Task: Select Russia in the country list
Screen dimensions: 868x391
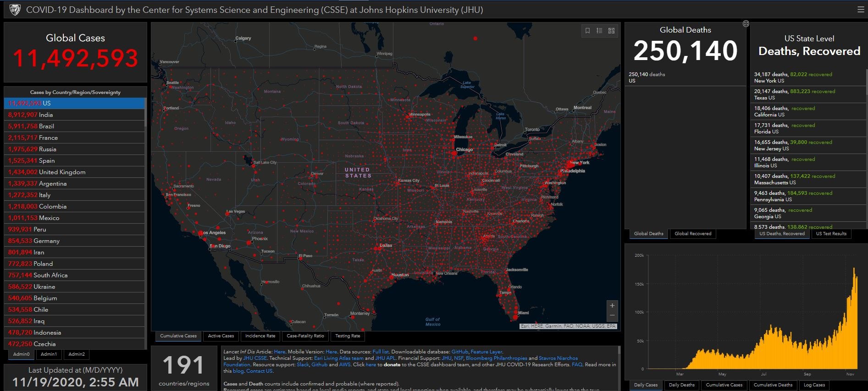Action: point(74,149)
